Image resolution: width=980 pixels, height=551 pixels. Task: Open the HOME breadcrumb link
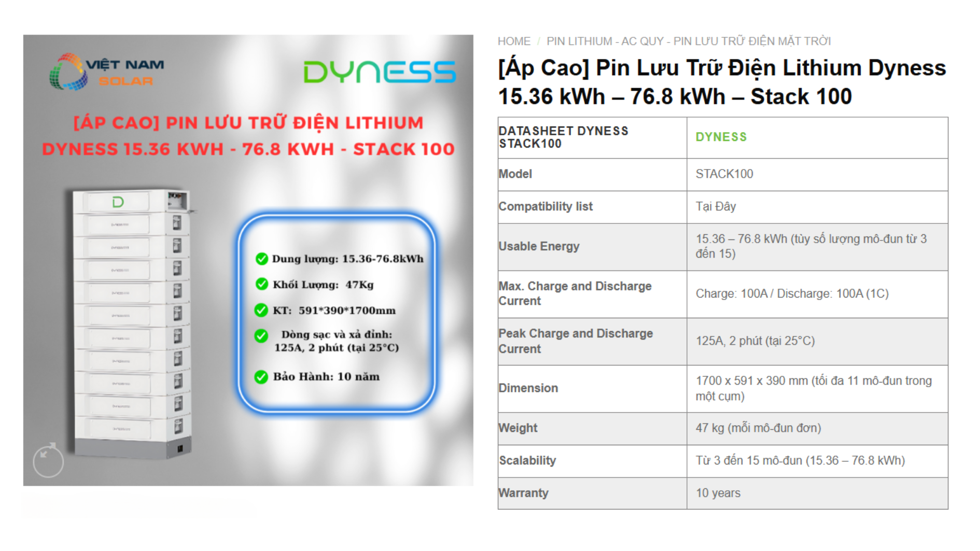click(514, 41)
